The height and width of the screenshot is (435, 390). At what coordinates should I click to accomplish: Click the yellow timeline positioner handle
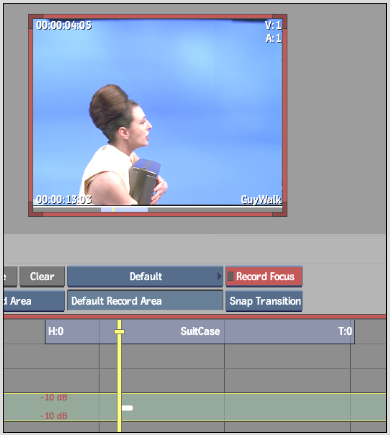(x=119, y=332)
